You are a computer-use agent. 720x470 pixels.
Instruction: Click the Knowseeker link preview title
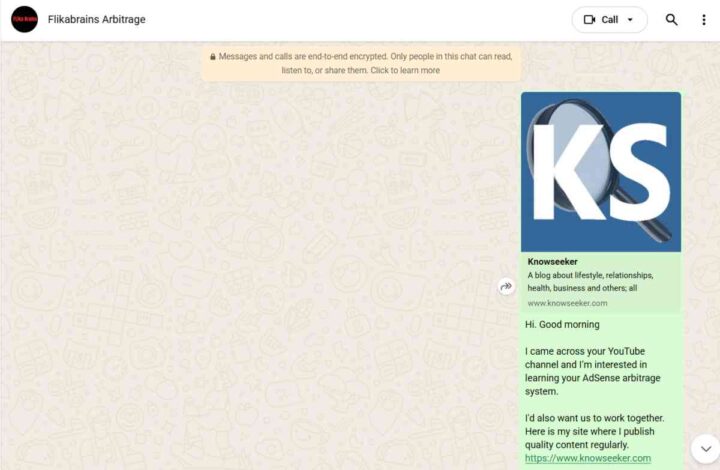coord(552,262)
